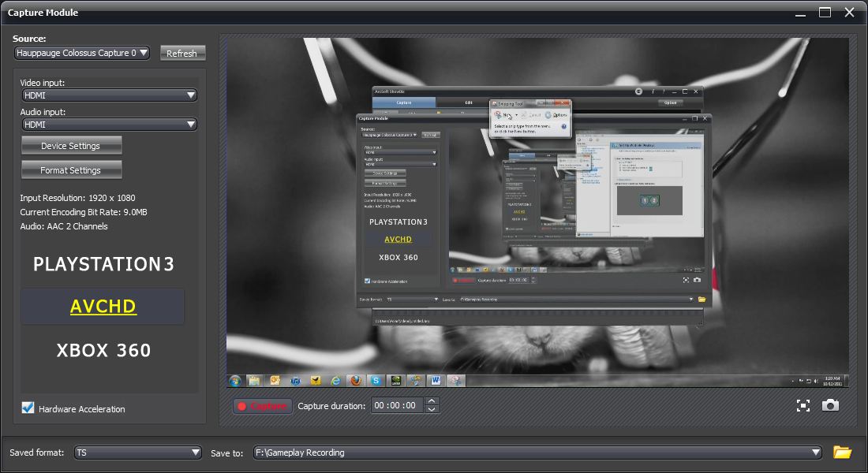Click the Outlook taskbar icon in the preview
Viewport: 868px width, 473px height.
(x=275, y=381)
